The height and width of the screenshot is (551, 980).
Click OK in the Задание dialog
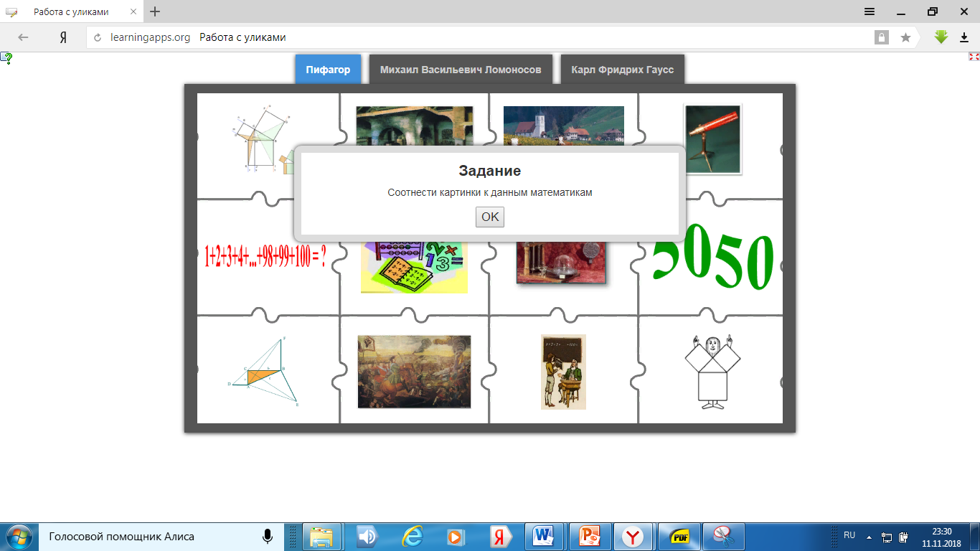489,217
